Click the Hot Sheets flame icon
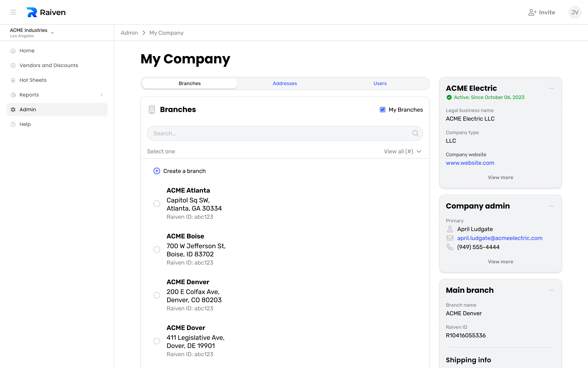Image resolution: width=588 pixels, height=368 pixels. (x=13, y=80)
